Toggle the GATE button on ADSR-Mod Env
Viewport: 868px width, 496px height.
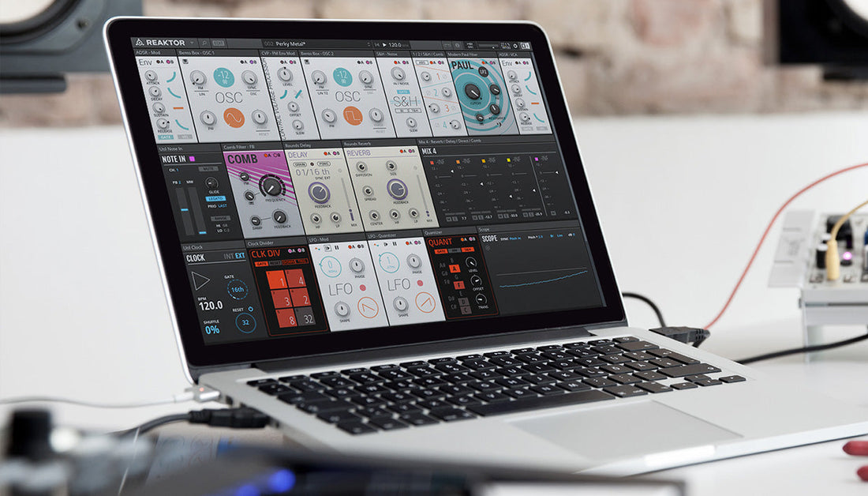coord(165,137)
